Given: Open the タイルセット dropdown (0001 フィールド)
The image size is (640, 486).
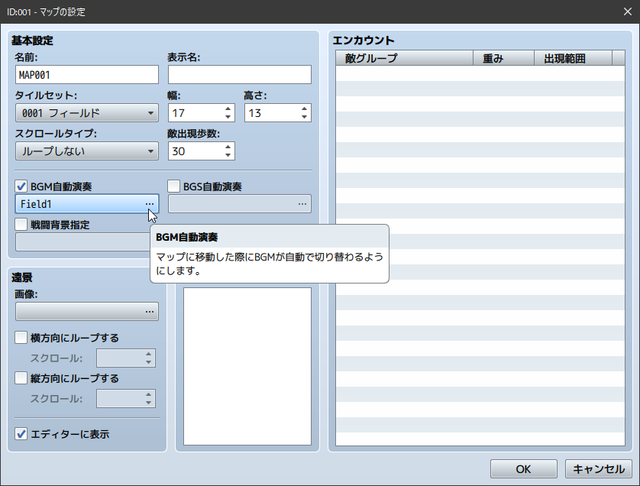Looking at the screenshot, I should [87, 113].
